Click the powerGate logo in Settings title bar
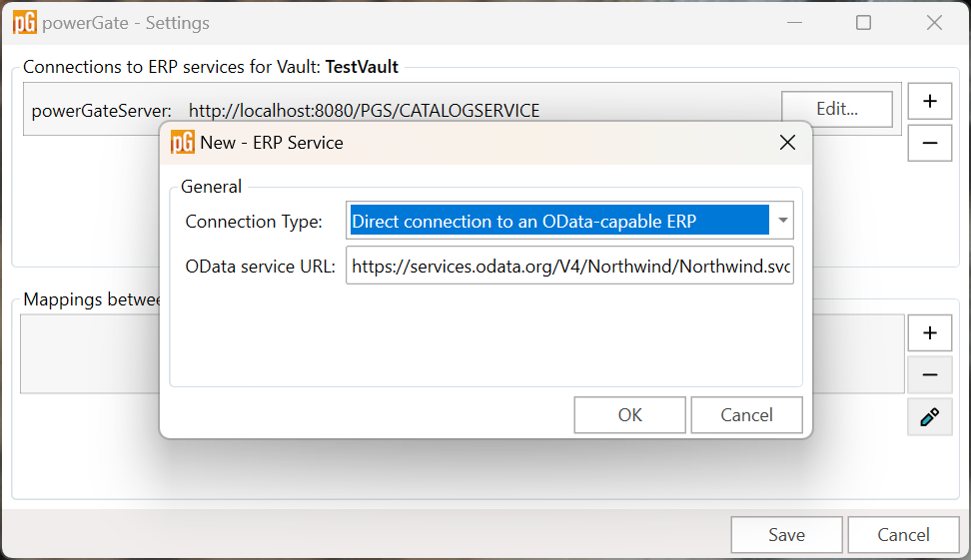 pyautogui.click(x=25, y=23)
